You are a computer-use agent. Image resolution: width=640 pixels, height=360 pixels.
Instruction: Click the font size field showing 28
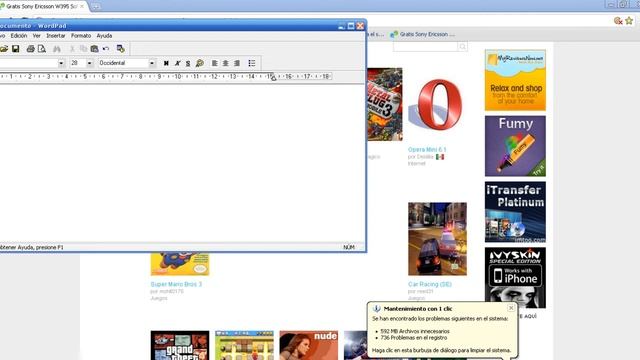(78, 63)
